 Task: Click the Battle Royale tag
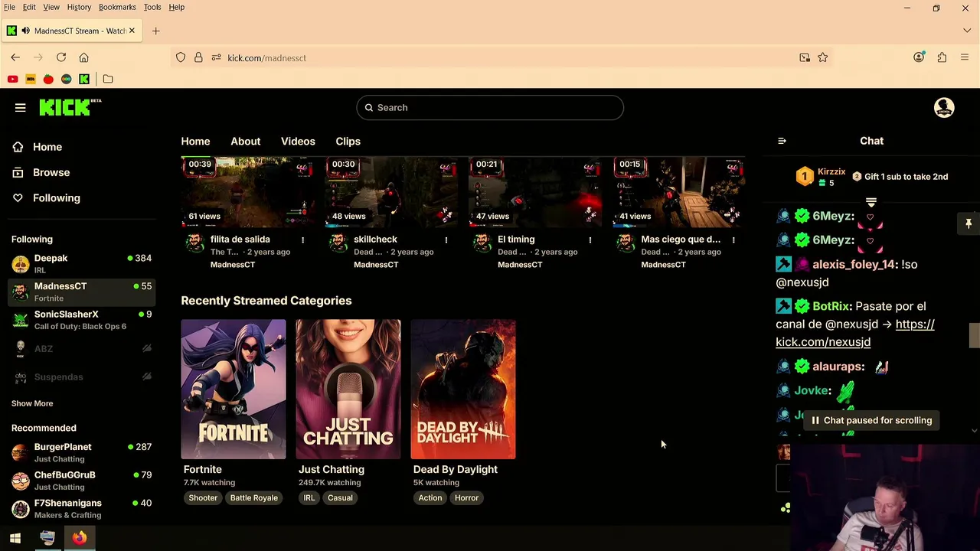tap(254, 498)
